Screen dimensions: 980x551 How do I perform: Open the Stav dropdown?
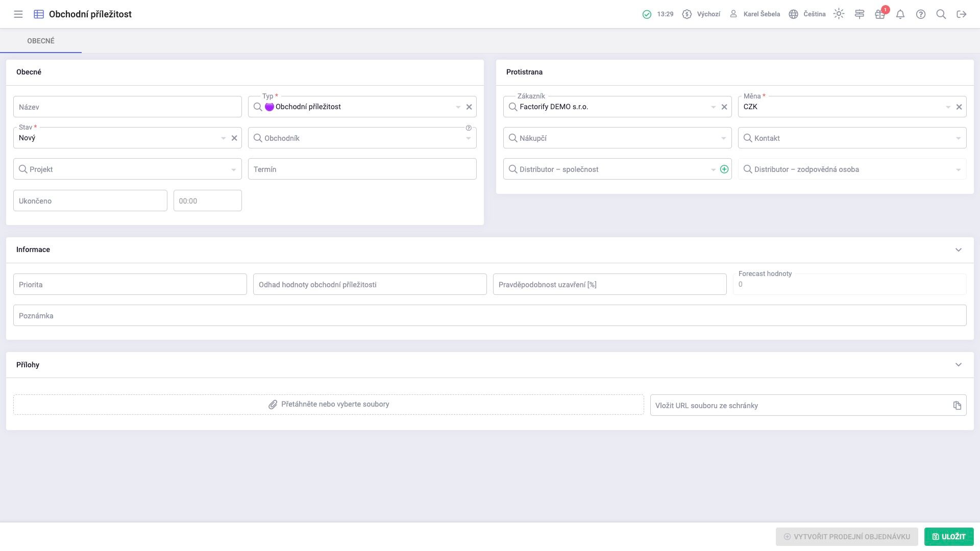pos(223,138)
